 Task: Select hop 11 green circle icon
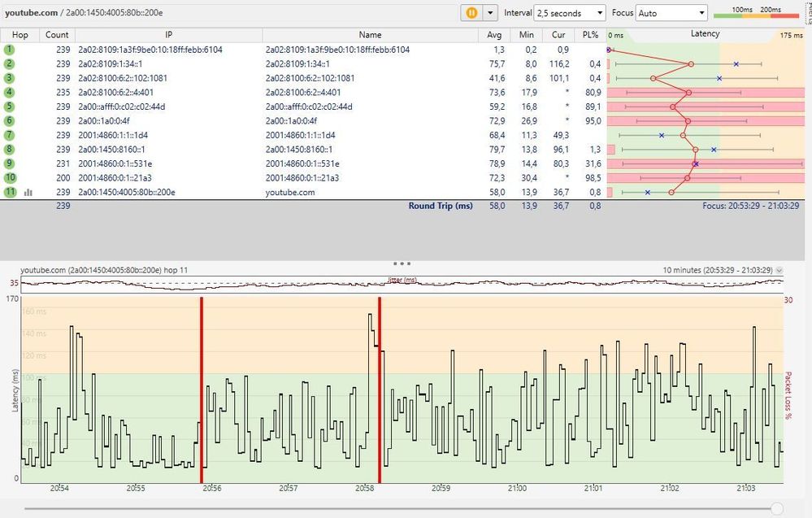click(x=10, y=192)
